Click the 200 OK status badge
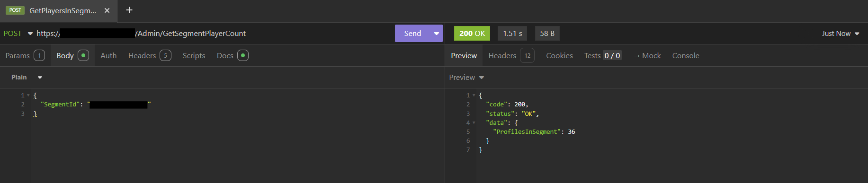This screenshot has height=183, width=868. [x=472, y=34]
